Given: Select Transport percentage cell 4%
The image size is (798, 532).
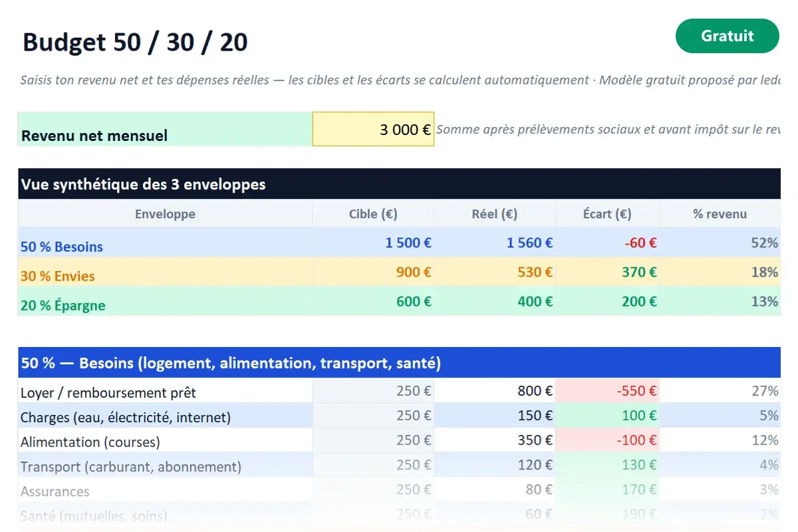Looking at the screenshot, I should point(720,465).
